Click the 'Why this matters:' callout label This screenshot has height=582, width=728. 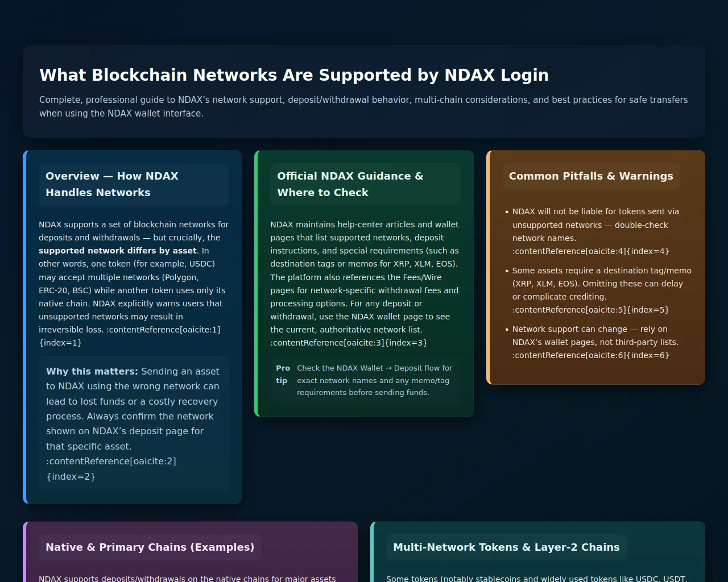coord(92,371)
